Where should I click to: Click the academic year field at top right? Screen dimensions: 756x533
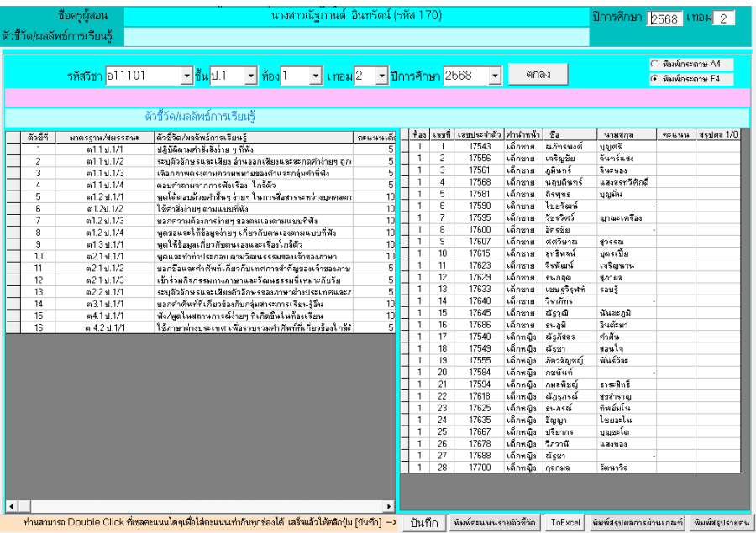[x=664, y=18]
